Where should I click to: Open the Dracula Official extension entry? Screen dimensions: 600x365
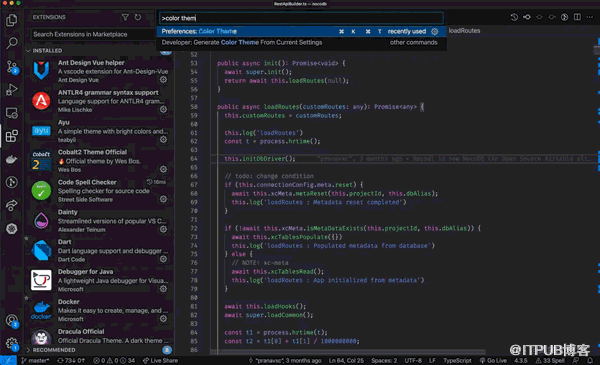(99, 336)
